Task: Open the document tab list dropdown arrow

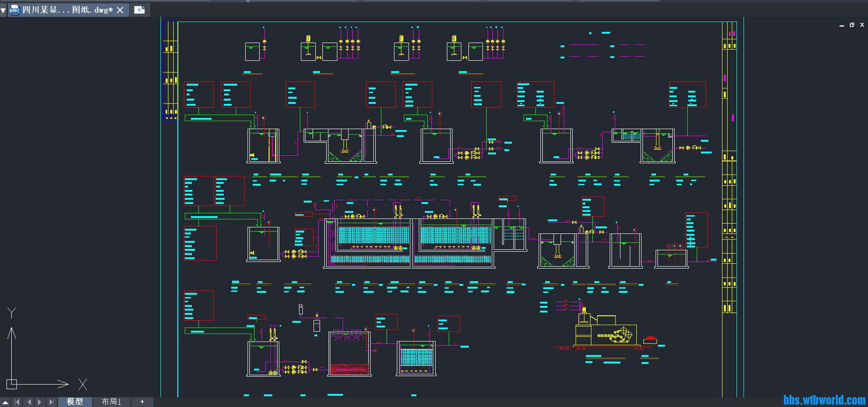Action: point(3,10)
